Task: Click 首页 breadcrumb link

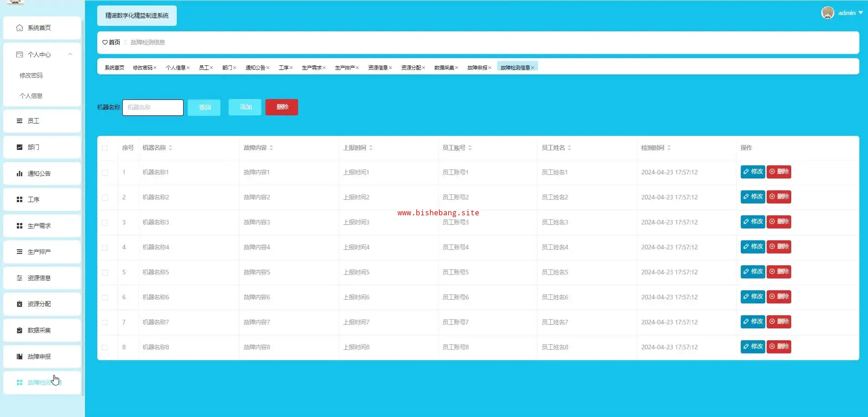Action: pos(115,42)
